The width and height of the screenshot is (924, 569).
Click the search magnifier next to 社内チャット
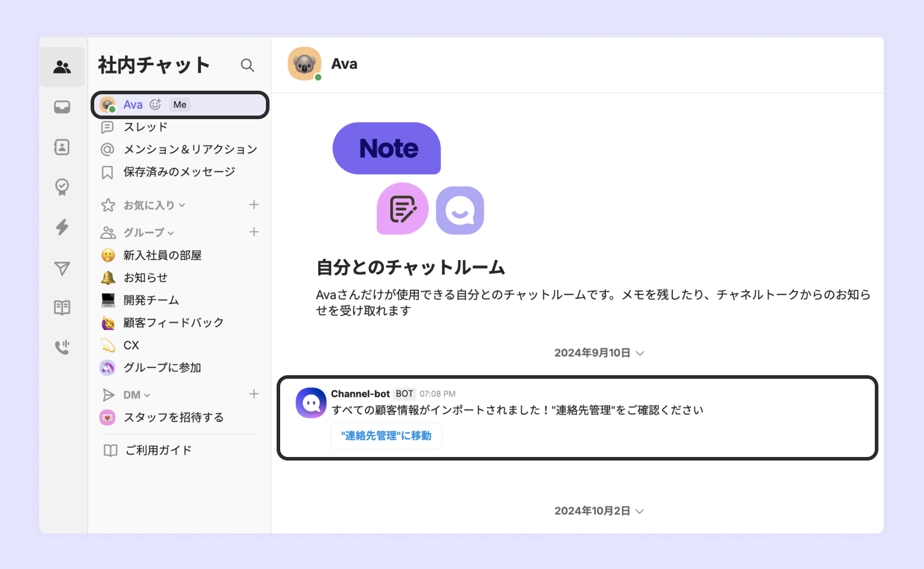248,65
